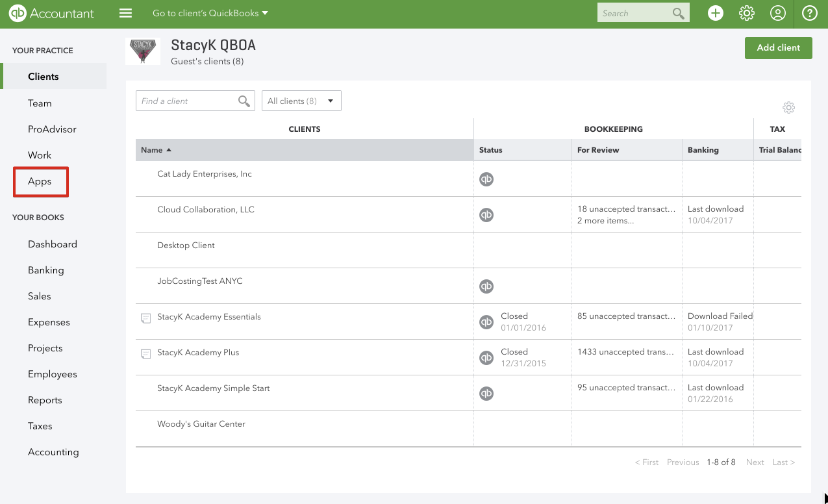Click QuickBooks icon for Cloud Collaboration row

pos(486,215)
